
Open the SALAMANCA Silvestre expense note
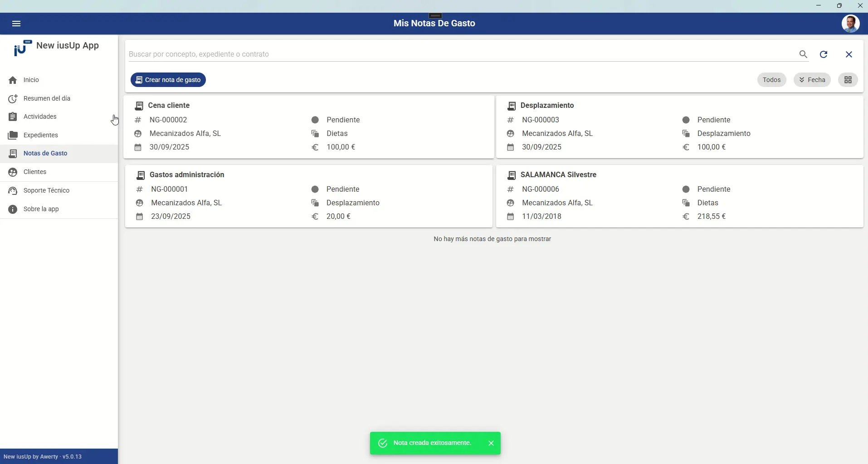(x=680, y=196)
